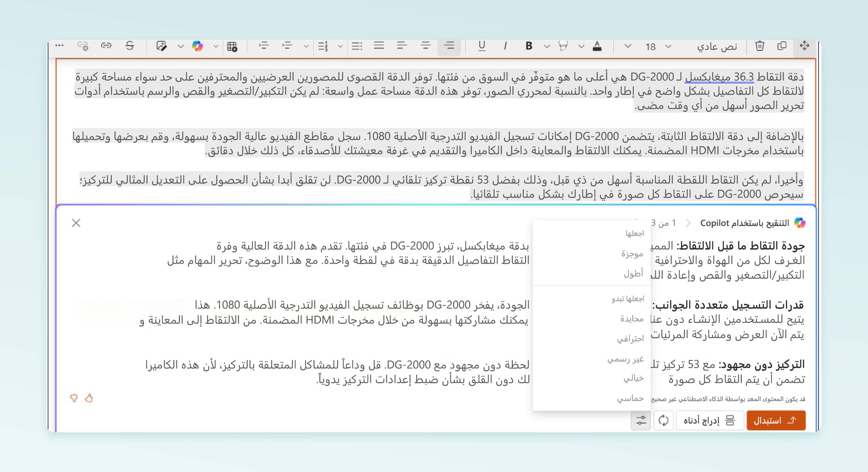
Task: Click the regenerate suggestion icon
Action: [664, 420]
